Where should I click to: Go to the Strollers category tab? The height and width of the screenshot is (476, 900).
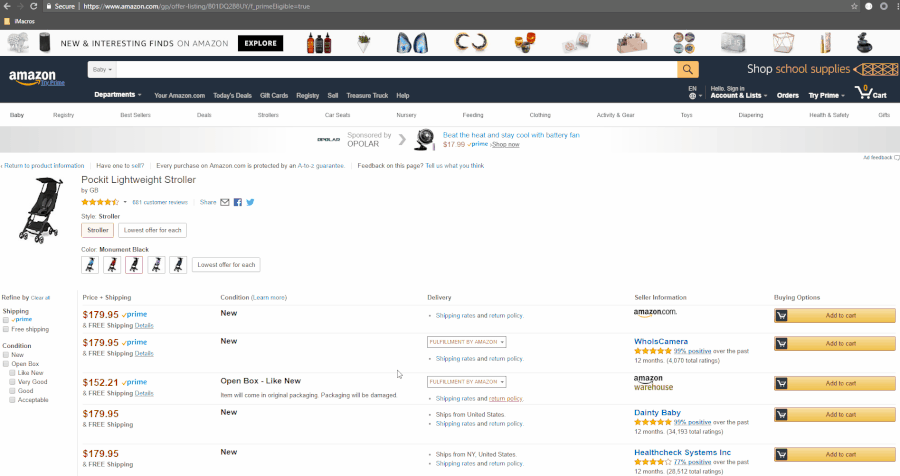[x=268, y=115]
